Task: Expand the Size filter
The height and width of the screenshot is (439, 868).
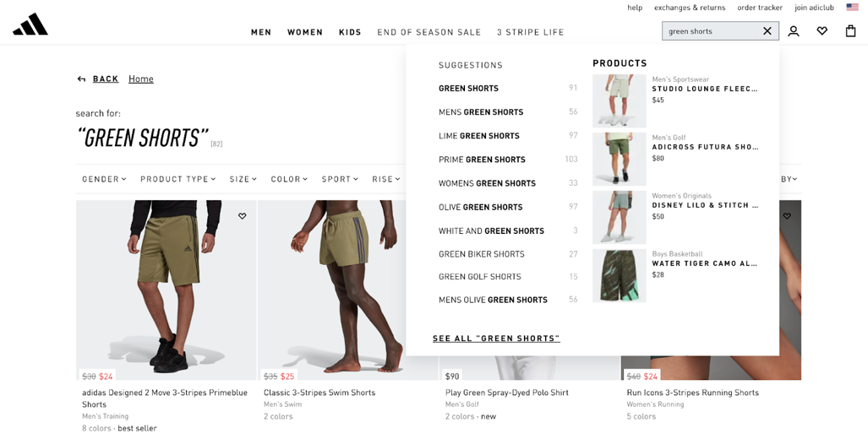Action: point(243,179)
